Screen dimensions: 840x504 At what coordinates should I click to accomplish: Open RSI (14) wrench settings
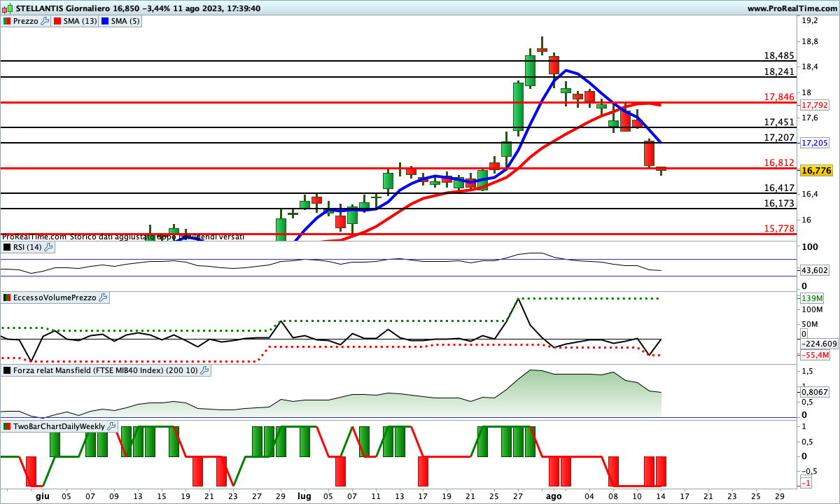tap(48, 247)
